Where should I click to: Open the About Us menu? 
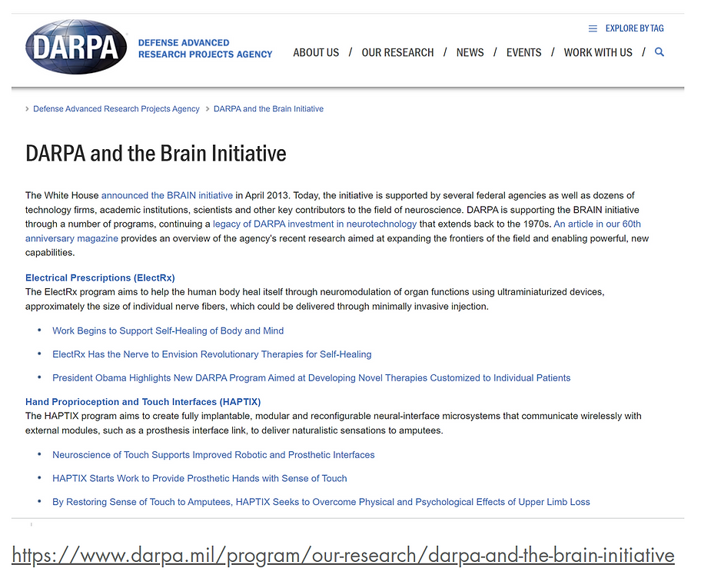tap(316, 52)
